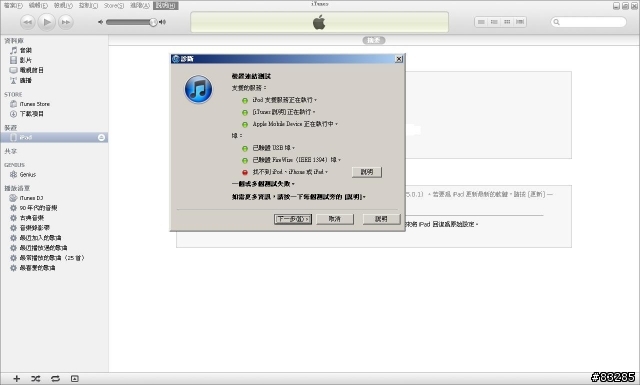640x385 pixels.
Task: Click 取消 to cancel diagnostics dialog
Action: pyautogui.click(x=335, y=219)
